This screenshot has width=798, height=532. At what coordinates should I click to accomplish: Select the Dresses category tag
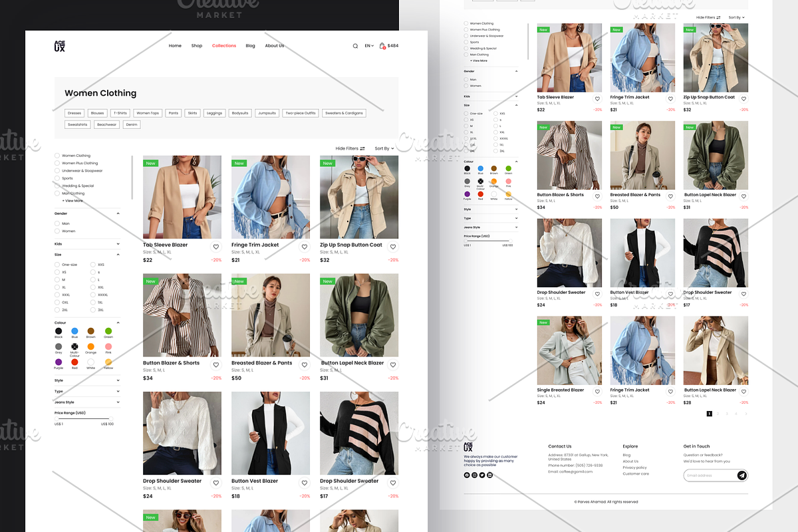pyautogui.click(x=74, y=113)
